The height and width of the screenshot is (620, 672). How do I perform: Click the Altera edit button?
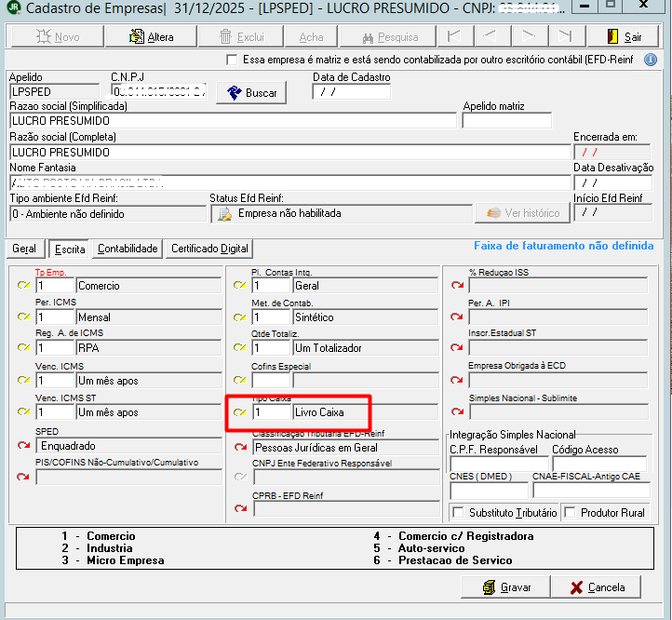(151, 36)
